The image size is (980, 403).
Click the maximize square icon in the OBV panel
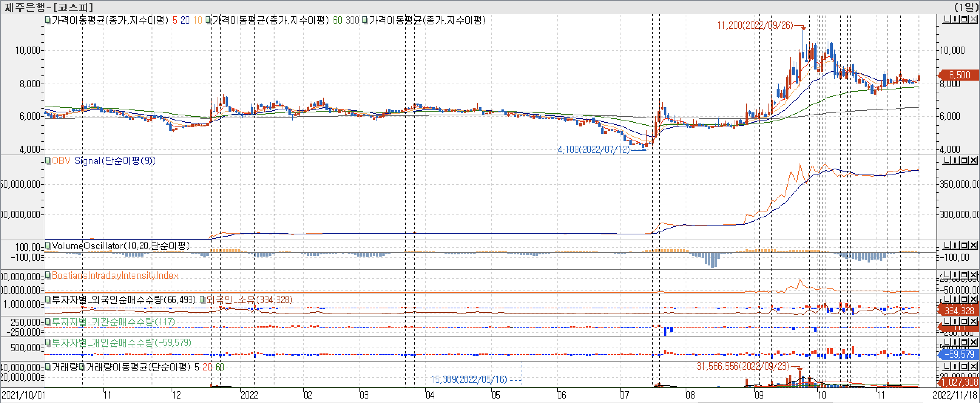[964, 160]
